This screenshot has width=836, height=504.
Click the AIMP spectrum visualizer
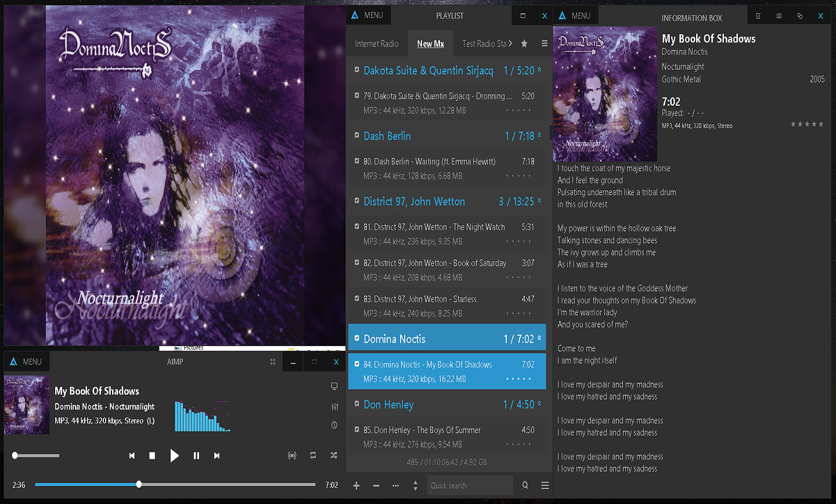203,416
